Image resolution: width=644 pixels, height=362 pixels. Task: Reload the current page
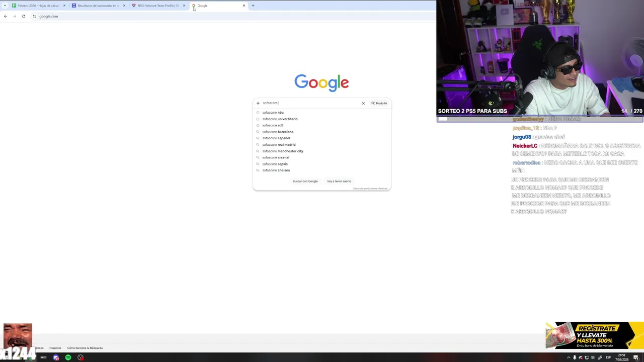(24, 16)
